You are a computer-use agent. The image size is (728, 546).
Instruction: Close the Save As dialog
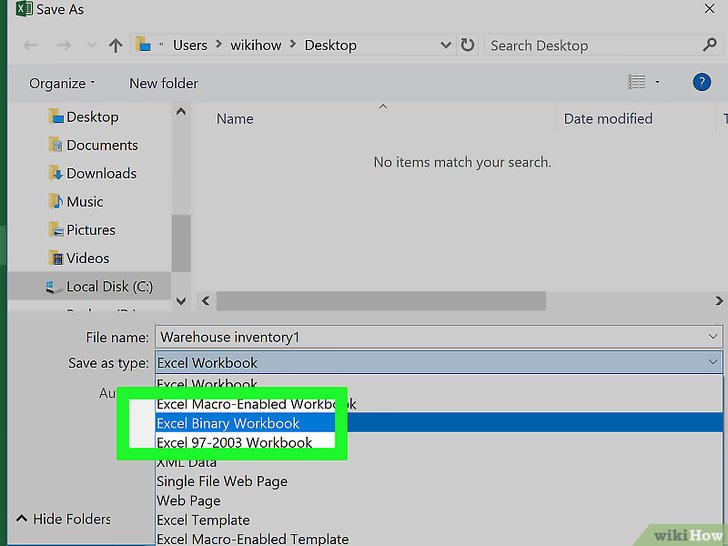coord(709,9)
